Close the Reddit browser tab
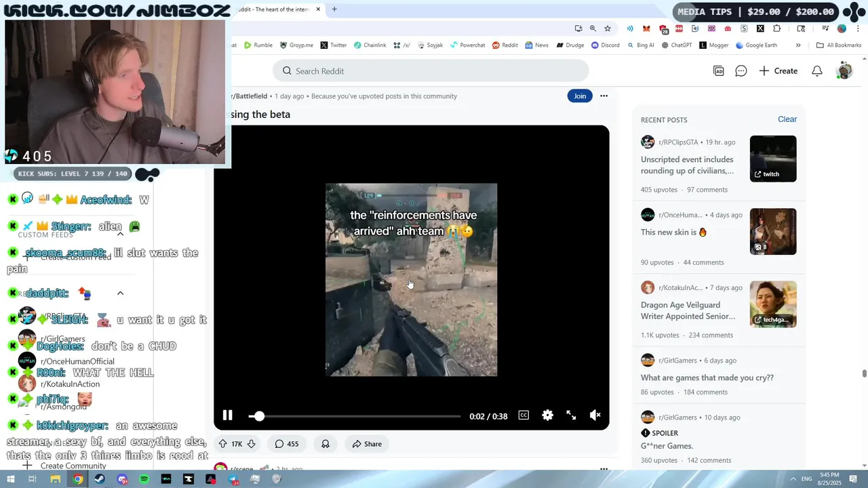Screen dimensions: 868x488 [x=318, y=9]
